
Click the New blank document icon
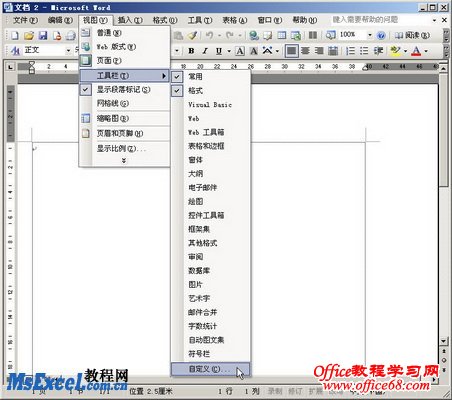[x=15, y=35]
